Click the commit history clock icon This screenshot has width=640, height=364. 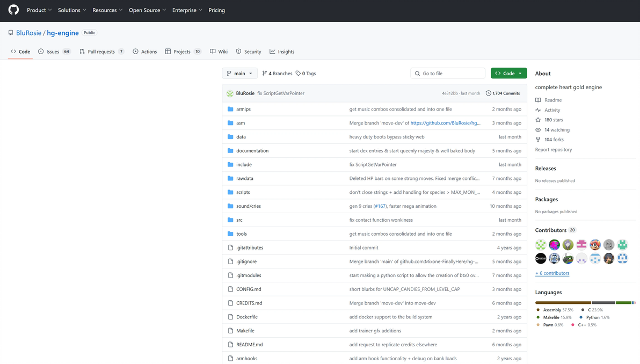point(488,93)
